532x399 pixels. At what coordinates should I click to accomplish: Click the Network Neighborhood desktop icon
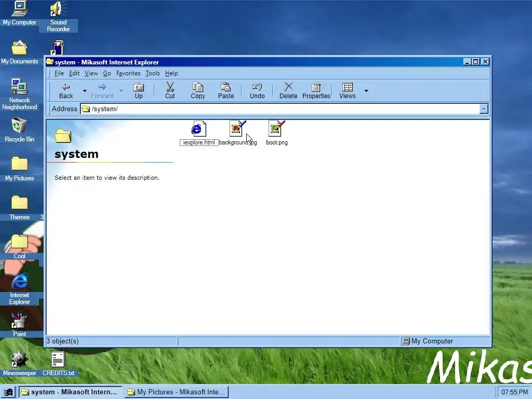point(19,95)
